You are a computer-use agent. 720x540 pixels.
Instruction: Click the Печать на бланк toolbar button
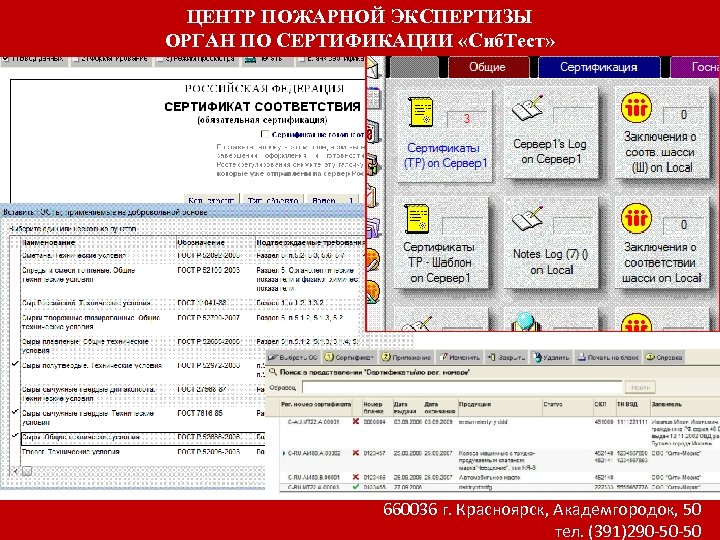[x=608, y=357]
